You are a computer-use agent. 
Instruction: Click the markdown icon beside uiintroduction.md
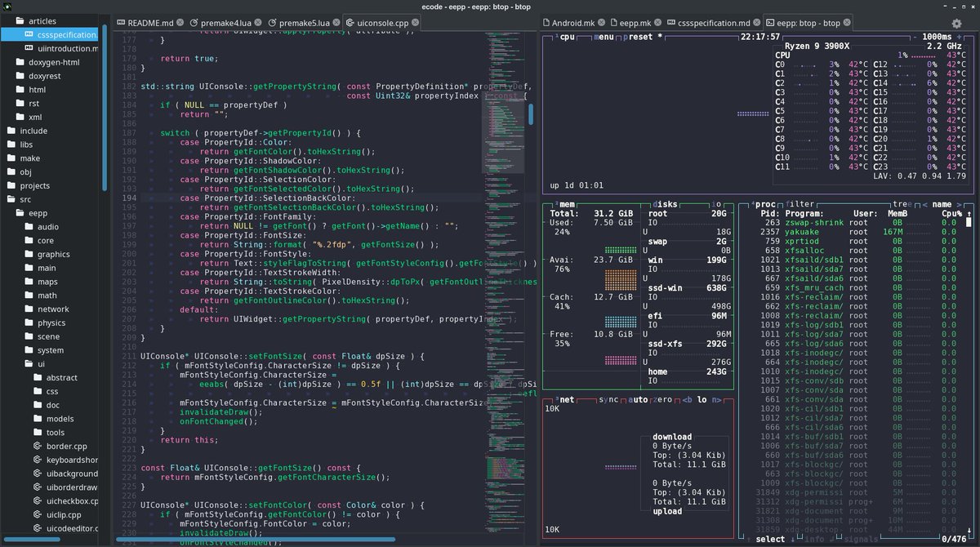tap(29, 48)
